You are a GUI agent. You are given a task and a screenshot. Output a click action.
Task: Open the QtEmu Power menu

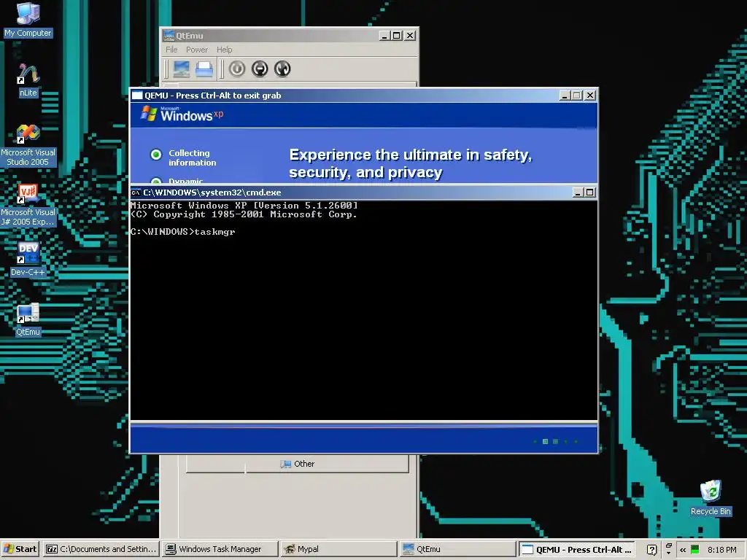(x=197, y=50)
